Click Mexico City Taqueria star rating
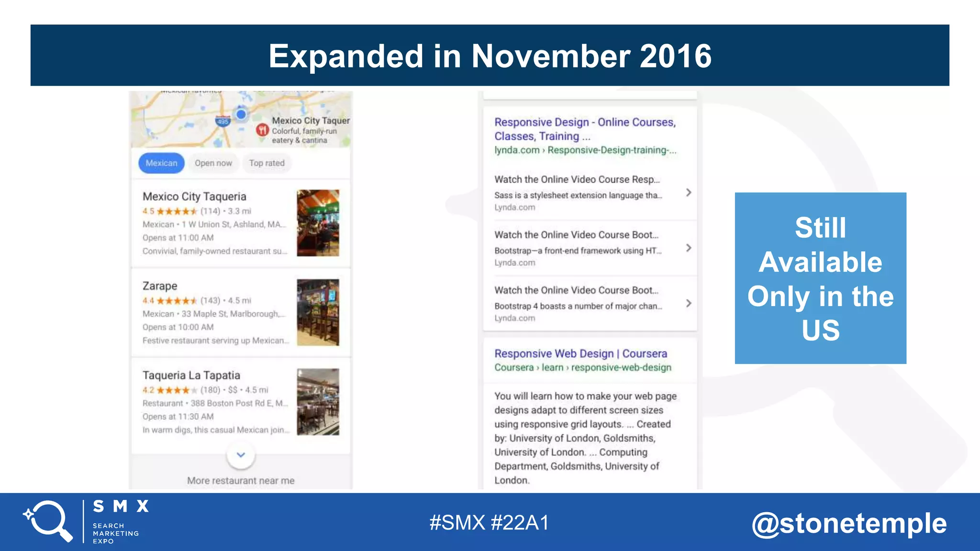The width and height of the screenshot is (980, 551). coord(176,211)
